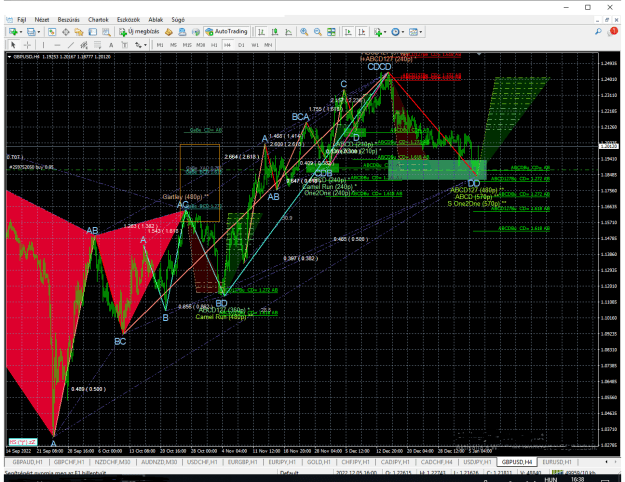Switch timeframe to M15

(x=187, y=45)
